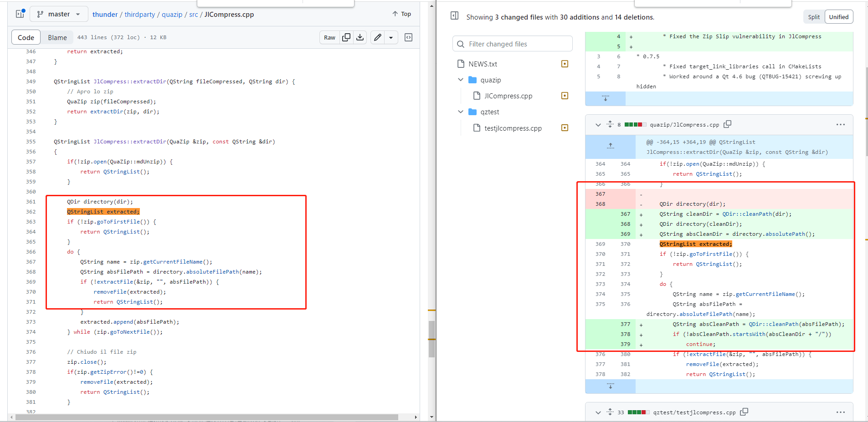Collapse the quazip folder in changed files
Viewport: 868px width, 422px height.
point(461,80)
